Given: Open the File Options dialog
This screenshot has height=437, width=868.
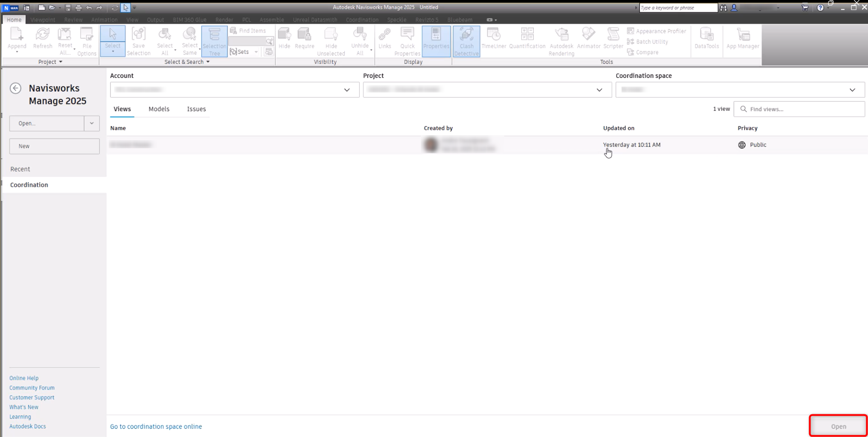Looking at the screenshot, I should [x=87, y=41].
